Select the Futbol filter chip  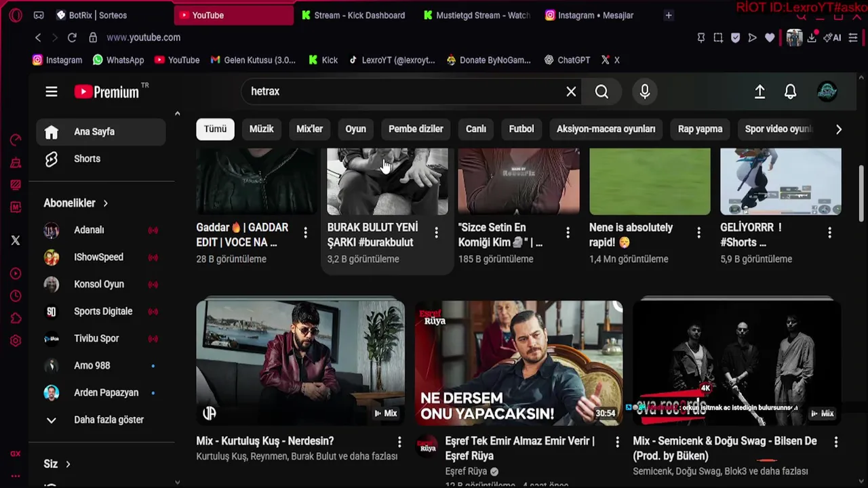(521, 129)
